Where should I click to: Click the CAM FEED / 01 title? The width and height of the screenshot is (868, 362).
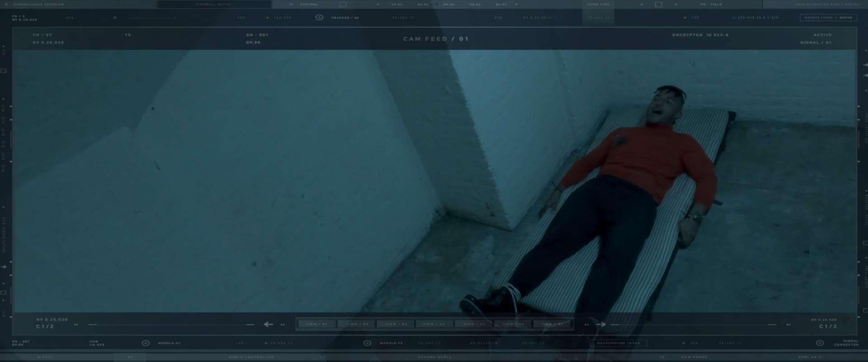pos(436,39)
